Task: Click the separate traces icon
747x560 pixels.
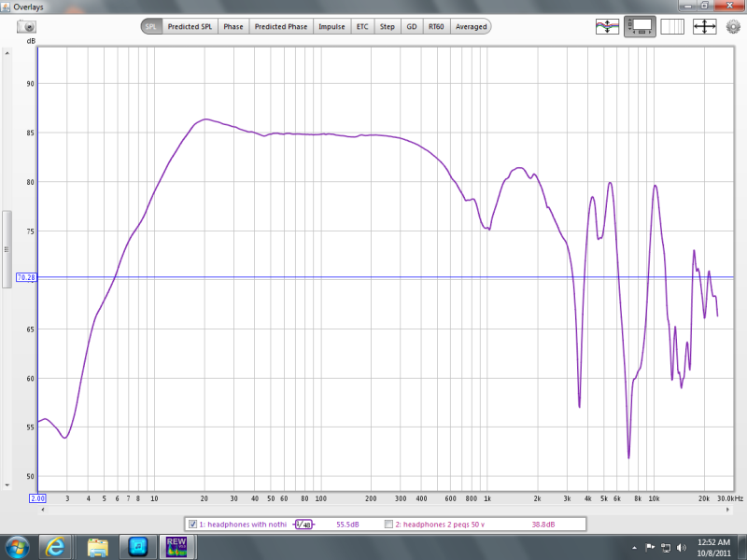Action: point(608,27)
